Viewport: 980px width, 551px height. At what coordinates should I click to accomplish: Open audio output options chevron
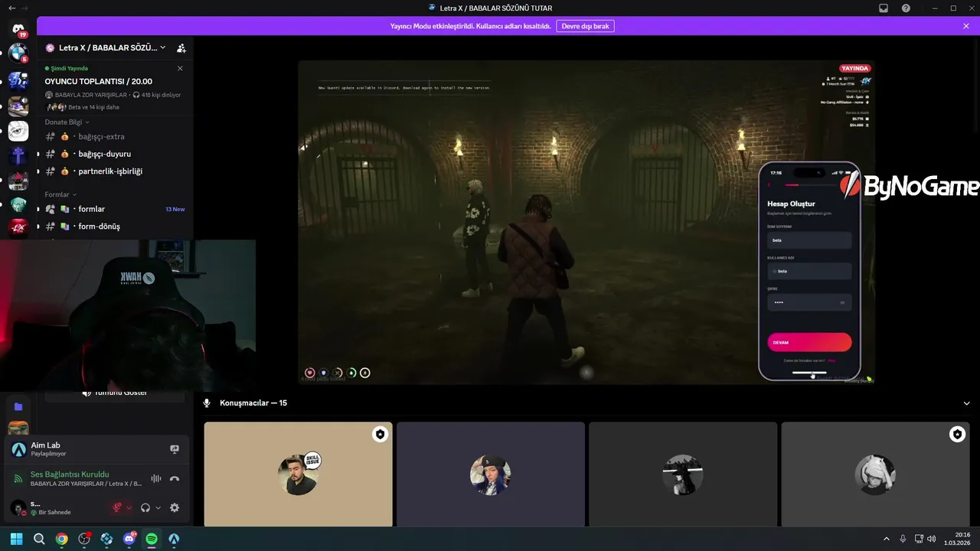pyautogui.click(x=158, y=507)
